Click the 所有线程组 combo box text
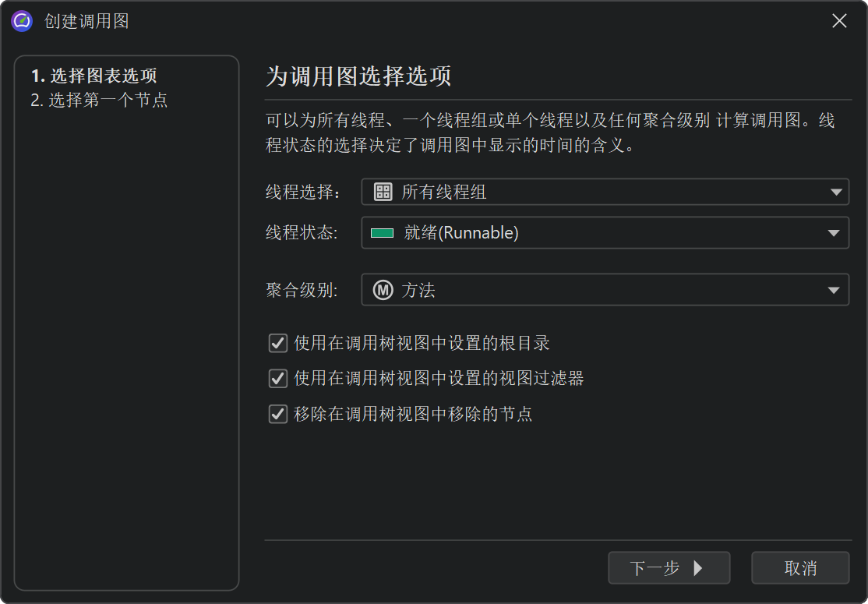Image resolution: width=868 pixels, height=604 pixels. [x=444, y=192]
